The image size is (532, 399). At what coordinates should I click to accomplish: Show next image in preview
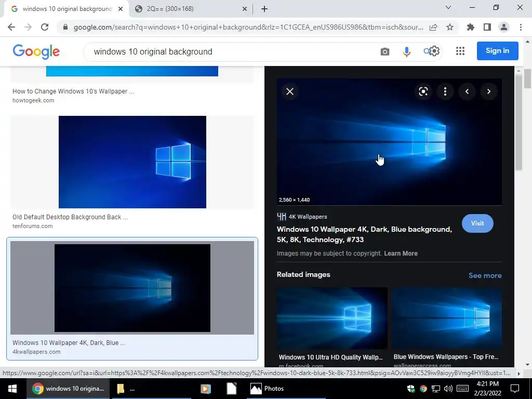(488, 91)
